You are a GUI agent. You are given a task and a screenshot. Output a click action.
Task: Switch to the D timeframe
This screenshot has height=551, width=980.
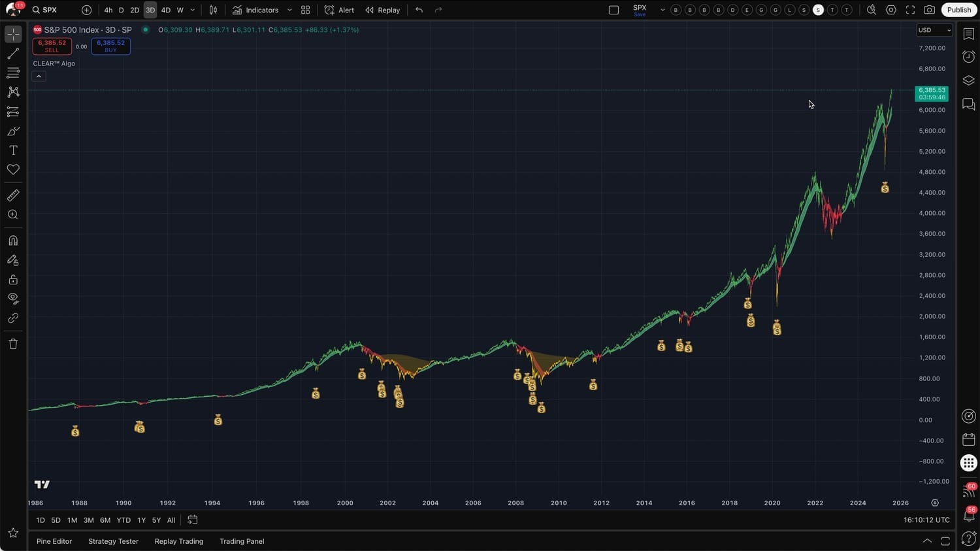121,10
